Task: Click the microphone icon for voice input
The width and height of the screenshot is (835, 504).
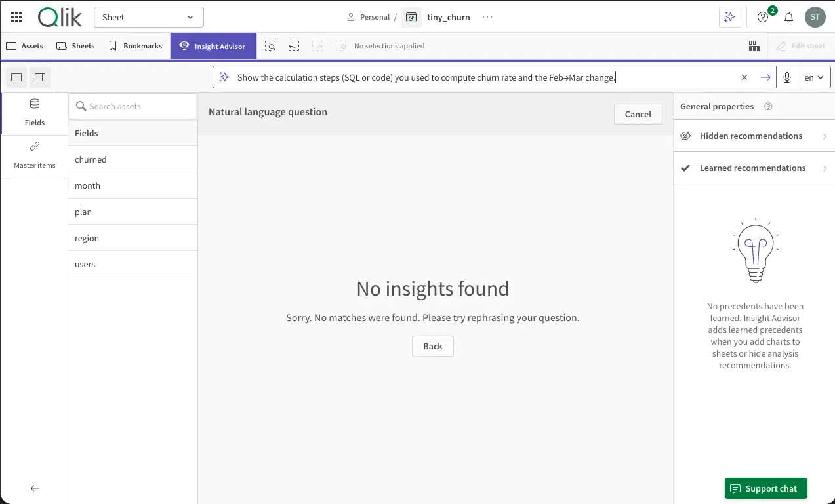Action: pyautogui.click(x=786, y=77)
